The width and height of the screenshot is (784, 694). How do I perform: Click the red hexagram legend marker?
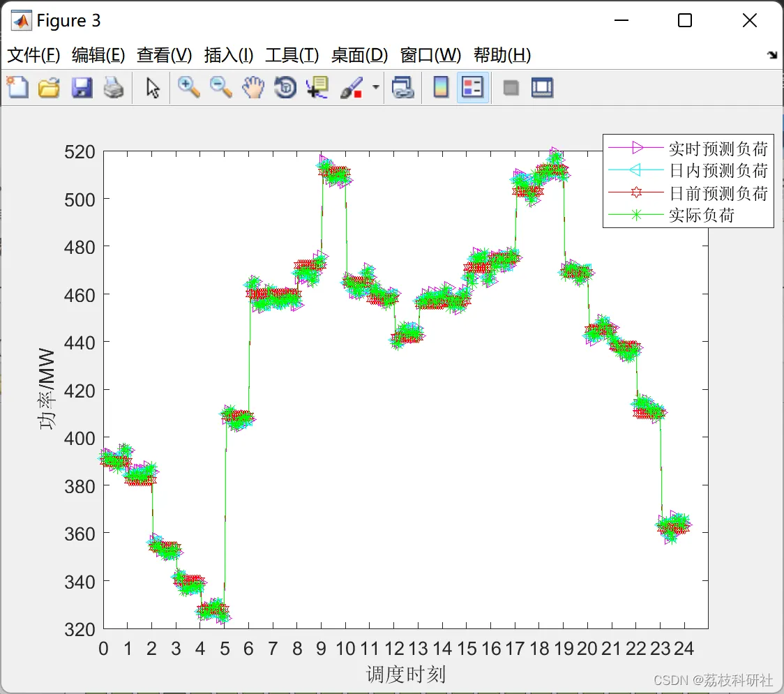pos(636,192)
